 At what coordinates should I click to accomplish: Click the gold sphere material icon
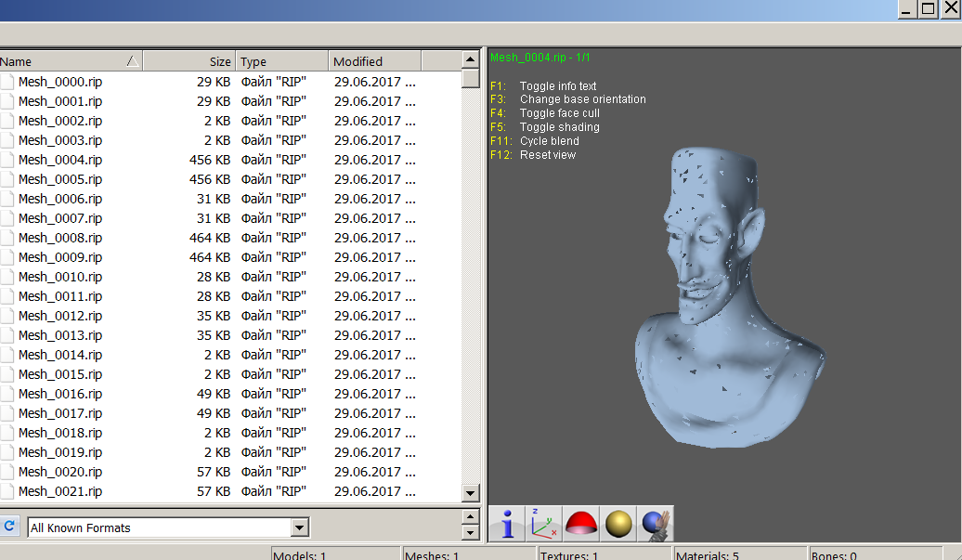[618, 525]
